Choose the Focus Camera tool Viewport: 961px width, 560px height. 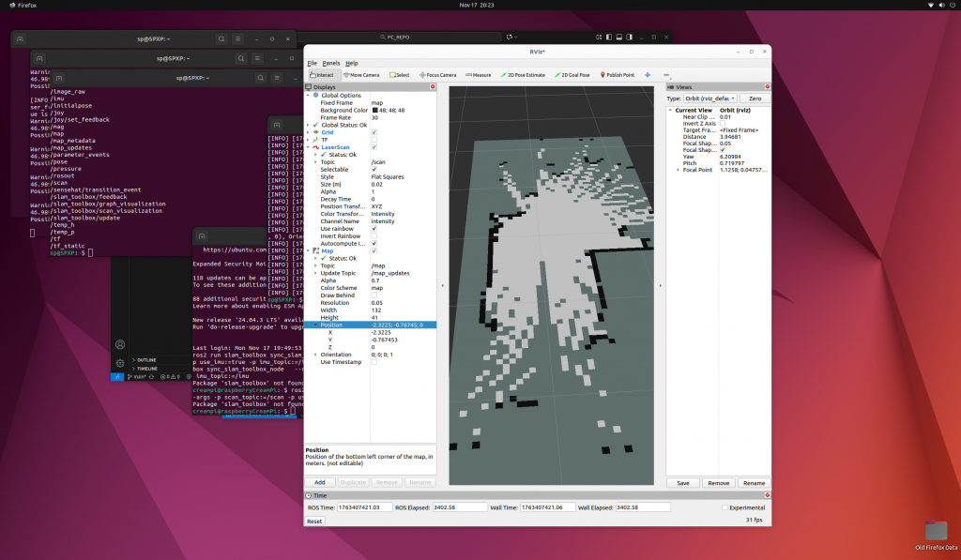click(x=438, y=75)
